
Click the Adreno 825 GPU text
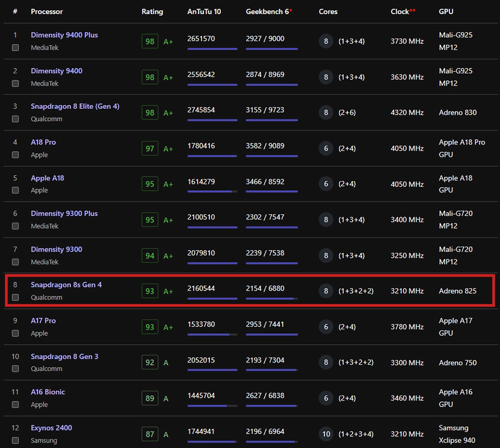pos(458,291)
